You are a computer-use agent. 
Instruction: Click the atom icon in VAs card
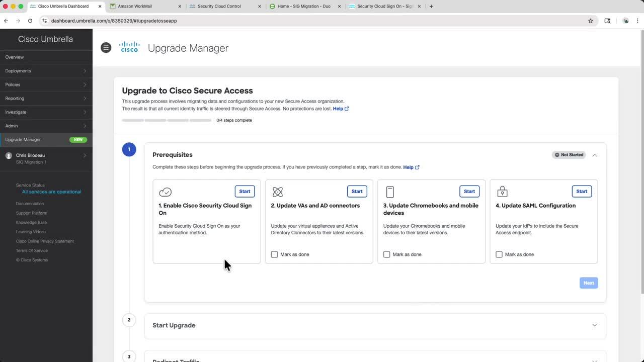tap(278, 192)
